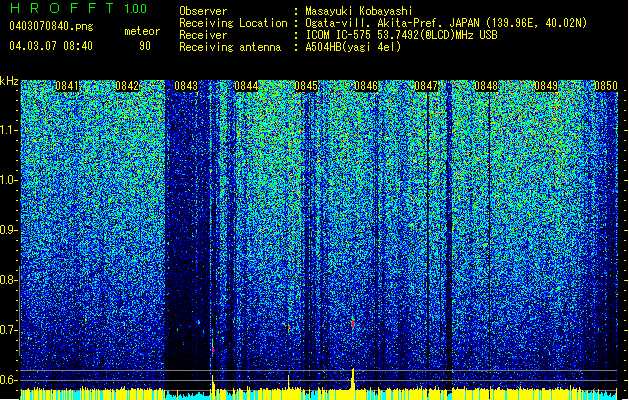Click the 0841 time marker
The width and height of the screenshot is (629, 400).
(x=67, y=86)
